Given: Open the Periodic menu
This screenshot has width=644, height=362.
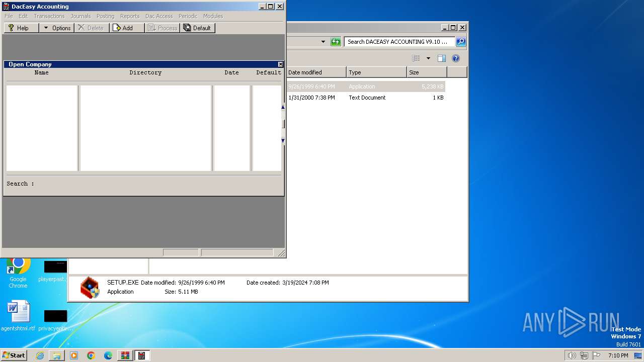Looking at the screenshot, I should point(188,16).
